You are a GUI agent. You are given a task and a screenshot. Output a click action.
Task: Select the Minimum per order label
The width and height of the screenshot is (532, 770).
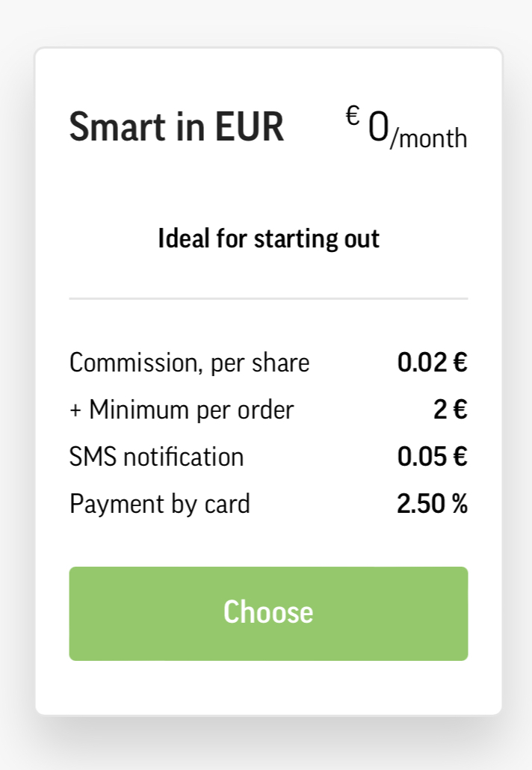click(x=191, y=410)
